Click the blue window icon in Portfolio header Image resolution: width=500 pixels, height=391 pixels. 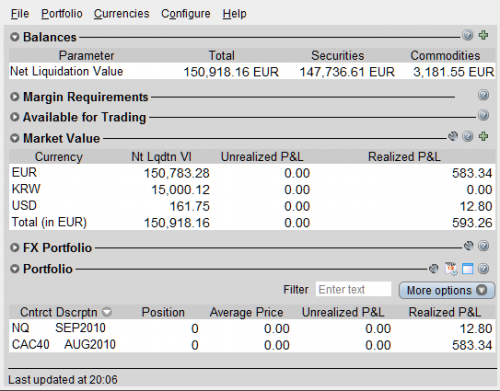point(468,269)
